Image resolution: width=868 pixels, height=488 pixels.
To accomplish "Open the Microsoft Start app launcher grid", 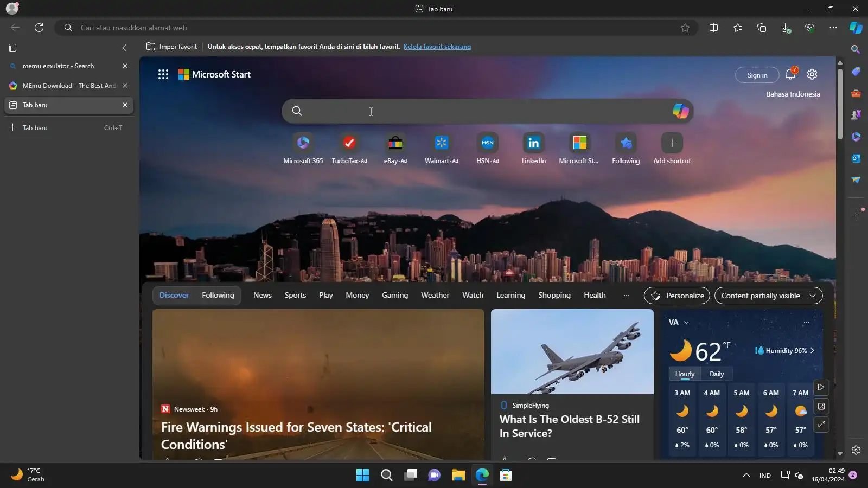I will pyautogui.click(x=163, y=74).
